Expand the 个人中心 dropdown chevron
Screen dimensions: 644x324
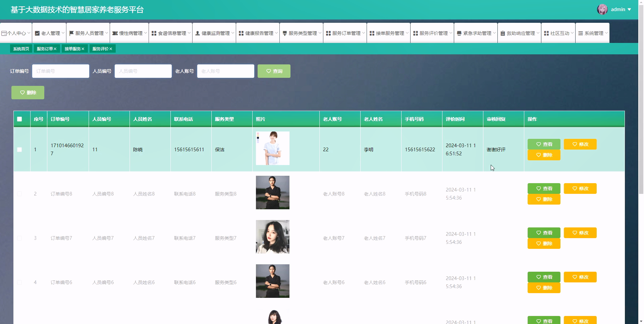[x=29, y=33]
